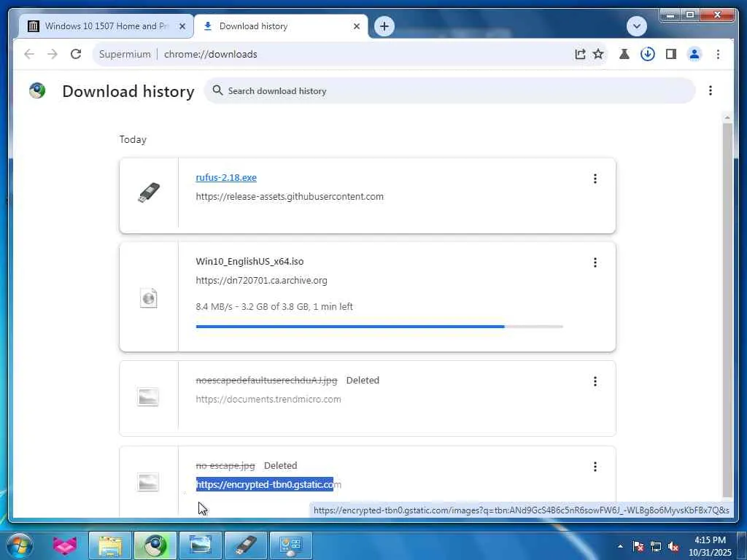Click the release-assets.githubusercontent.com URL

pyautogui.click(x=290, y=197)
